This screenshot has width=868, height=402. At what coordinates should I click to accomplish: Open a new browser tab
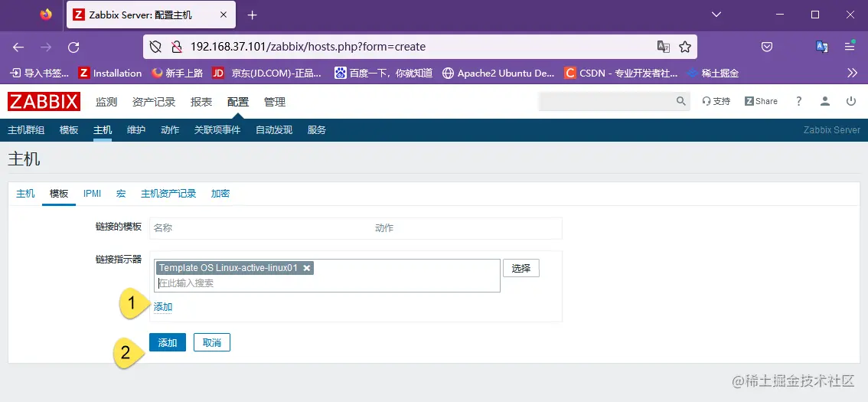click(x=253, y=15)
